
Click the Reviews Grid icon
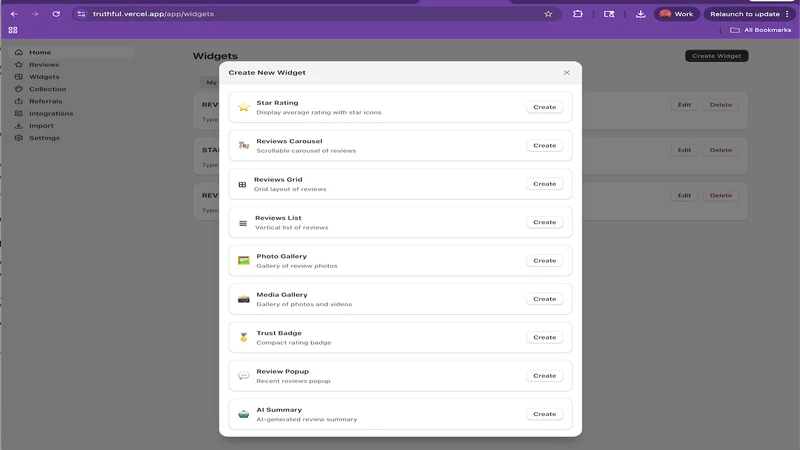(x=242, y=184)
